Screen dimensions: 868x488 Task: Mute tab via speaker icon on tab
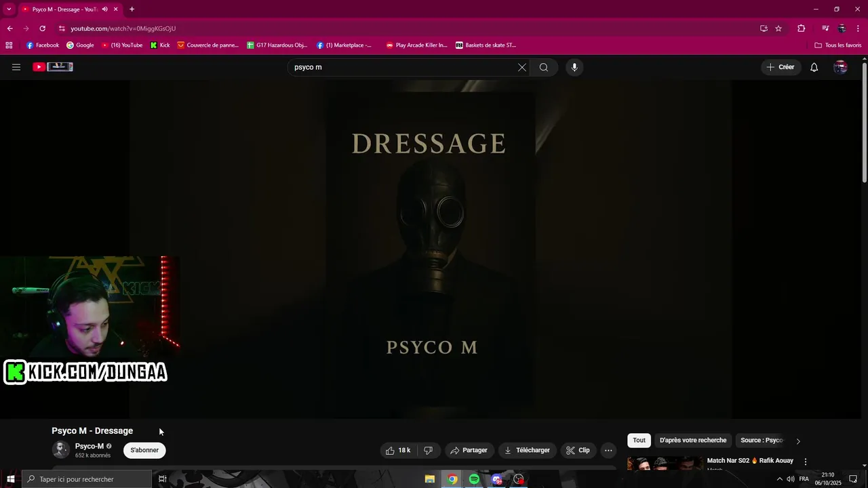coord(104,9)
